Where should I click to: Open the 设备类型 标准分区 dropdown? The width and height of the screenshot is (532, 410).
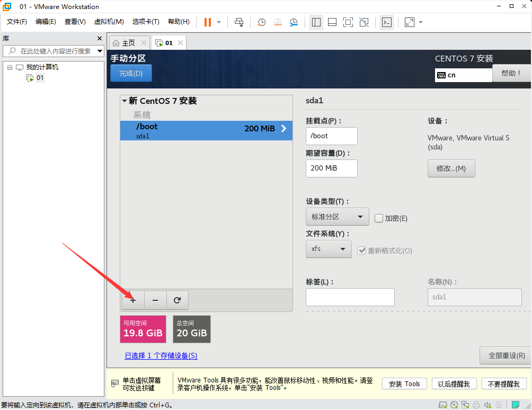337,217
